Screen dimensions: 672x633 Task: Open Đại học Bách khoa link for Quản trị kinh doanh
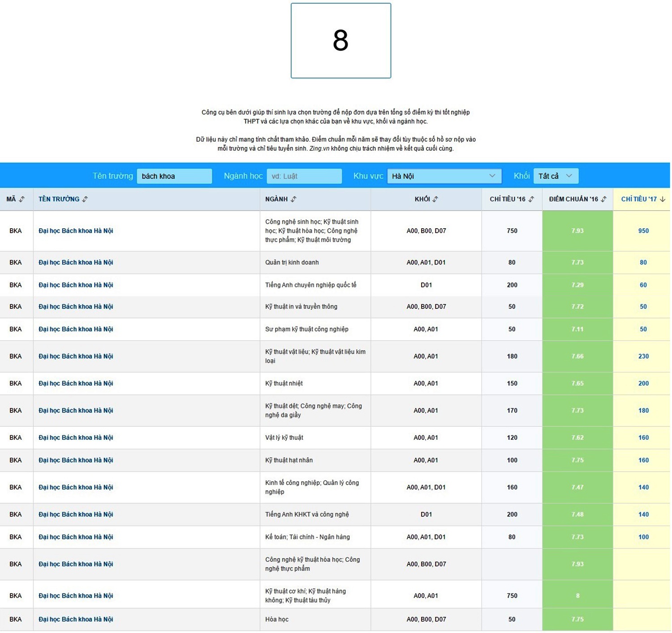76,263
